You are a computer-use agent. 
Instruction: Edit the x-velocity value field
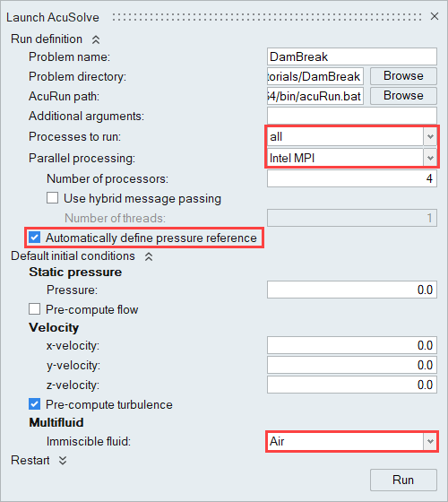coord(351,345)
